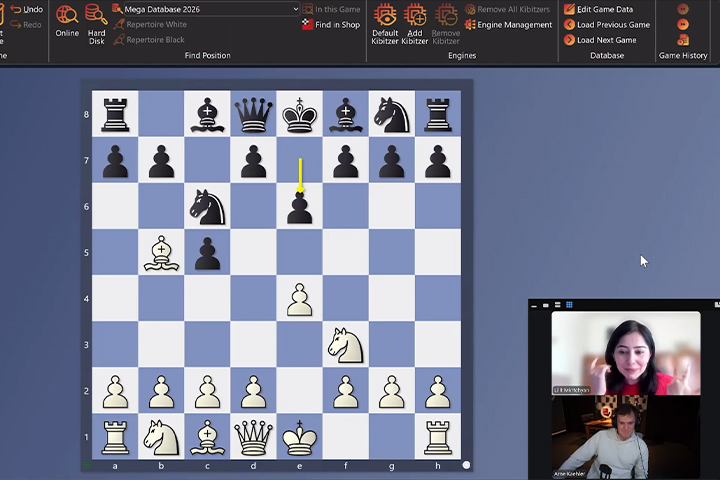The width and height of the screenshot is (720, 480).
Task: Click the black pawn on e6
Action: tap(299, 208)
